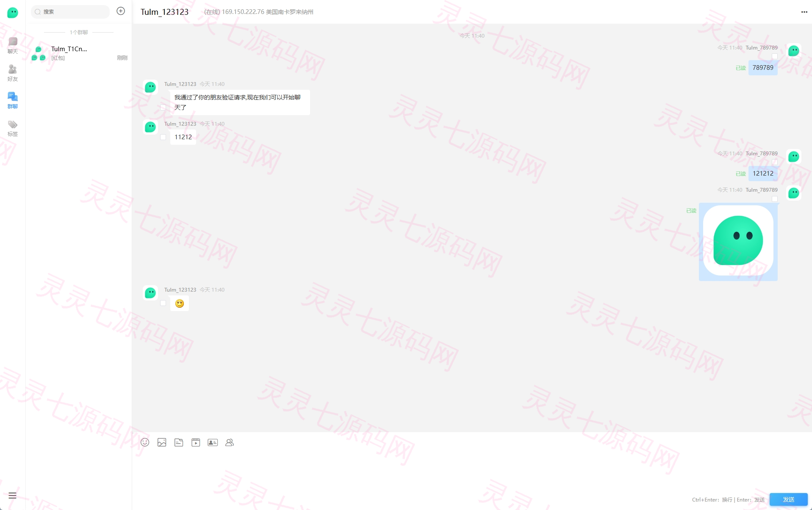Click the Tulm_123123 chat title
This screenshot has width=812, height=510.
[164, 12]
